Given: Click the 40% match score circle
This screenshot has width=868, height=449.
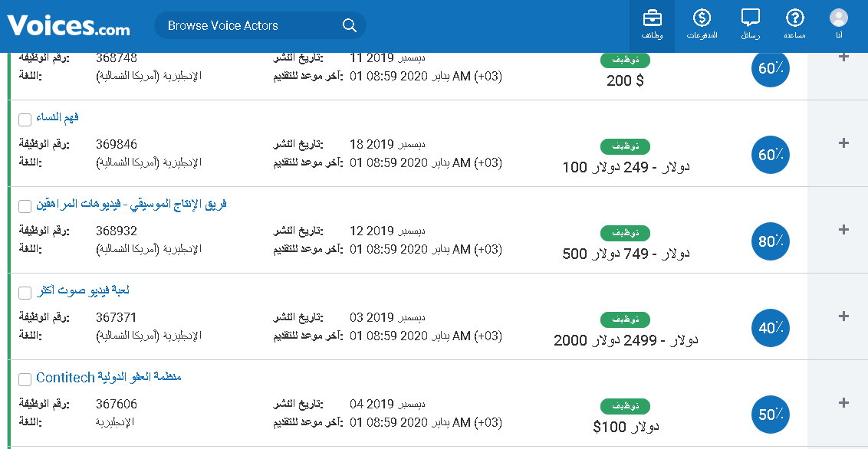Looking at the screenshot, I should tap(770, 328).
